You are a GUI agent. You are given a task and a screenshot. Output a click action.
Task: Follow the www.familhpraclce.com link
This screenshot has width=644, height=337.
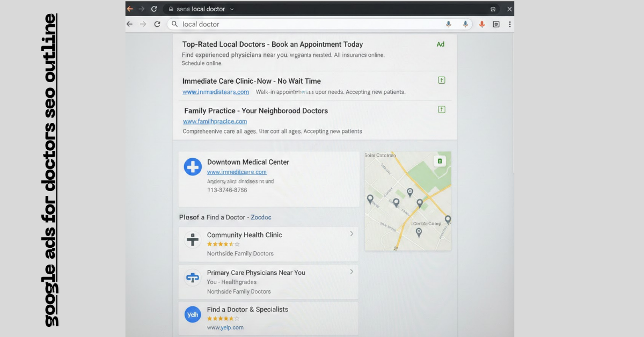(x=215, y=121)
